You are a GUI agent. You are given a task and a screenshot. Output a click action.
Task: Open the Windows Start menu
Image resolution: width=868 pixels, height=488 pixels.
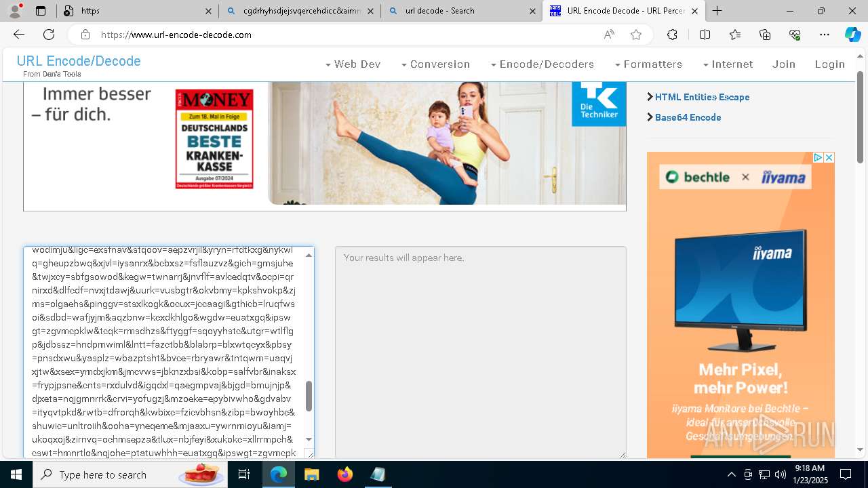pyautogui.click(x=16, y=474)
